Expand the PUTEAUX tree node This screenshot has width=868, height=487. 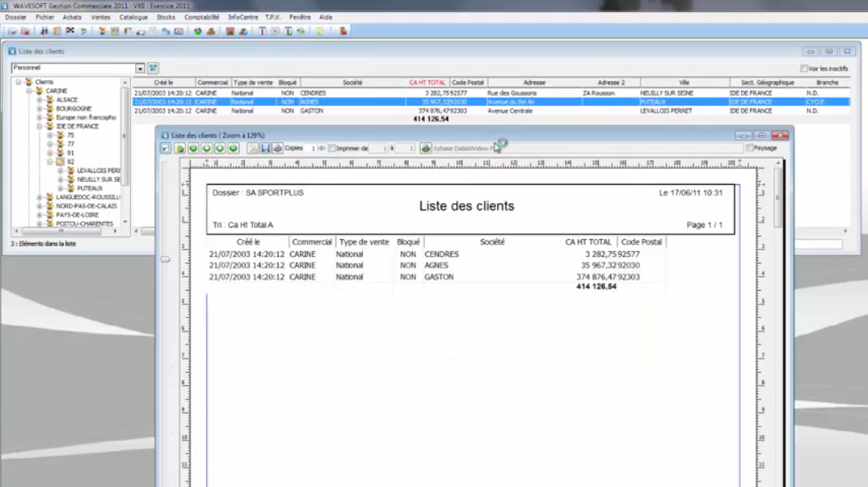(x=61, y=188)
